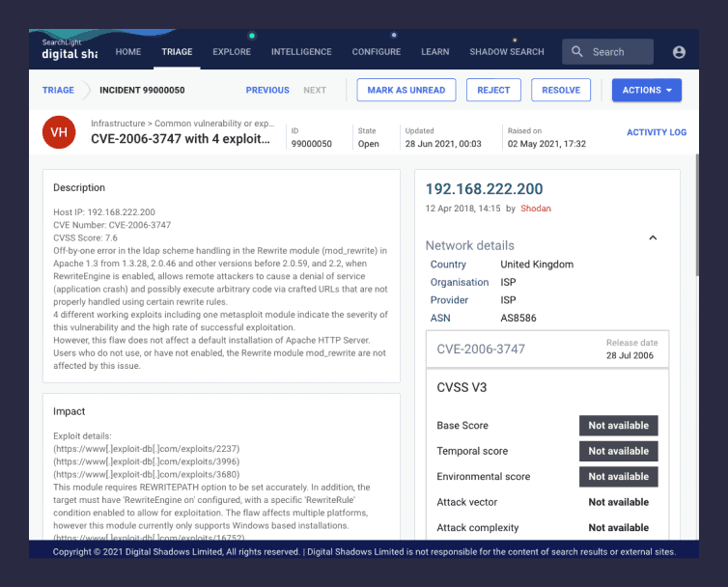Select the Provider label
Image resolution: width=728 pixels, height=587 pixels.
(449, 300)
